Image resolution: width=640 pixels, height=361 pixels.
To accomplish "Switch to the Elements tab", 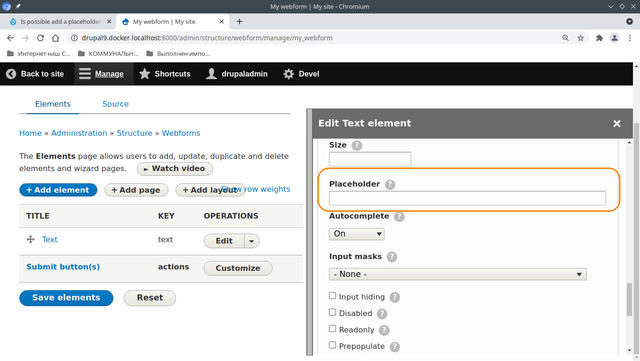I will pos(53,104).
